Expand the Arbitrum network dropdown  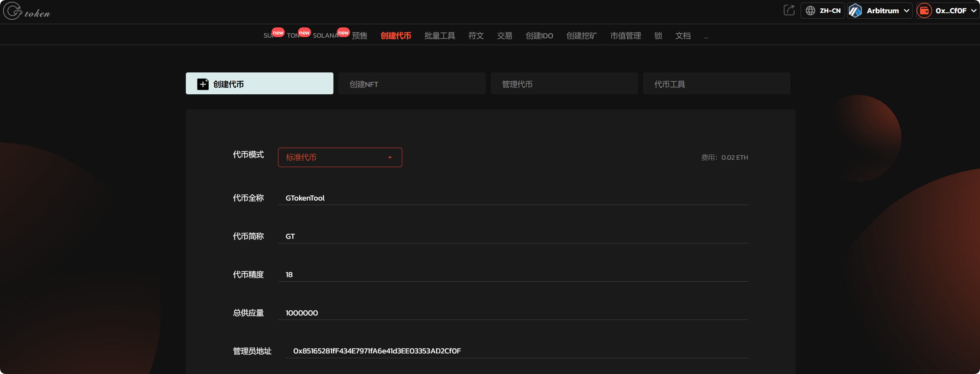click(907, 11)
